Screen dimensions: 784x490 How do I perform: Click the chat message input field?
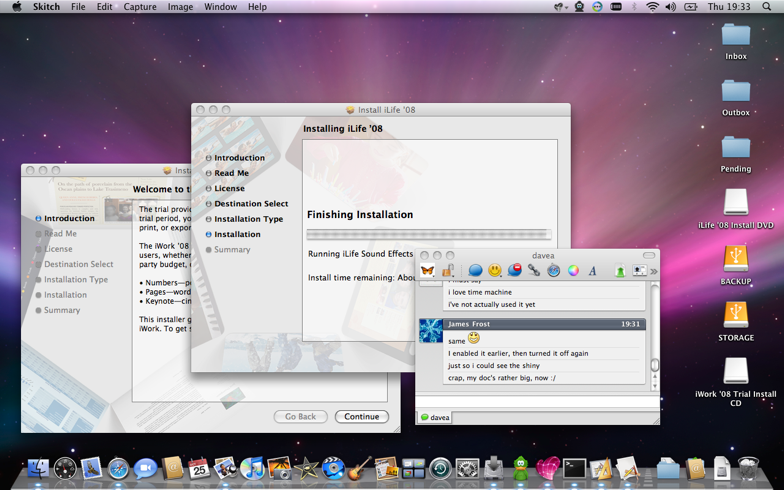click(537, 402)
